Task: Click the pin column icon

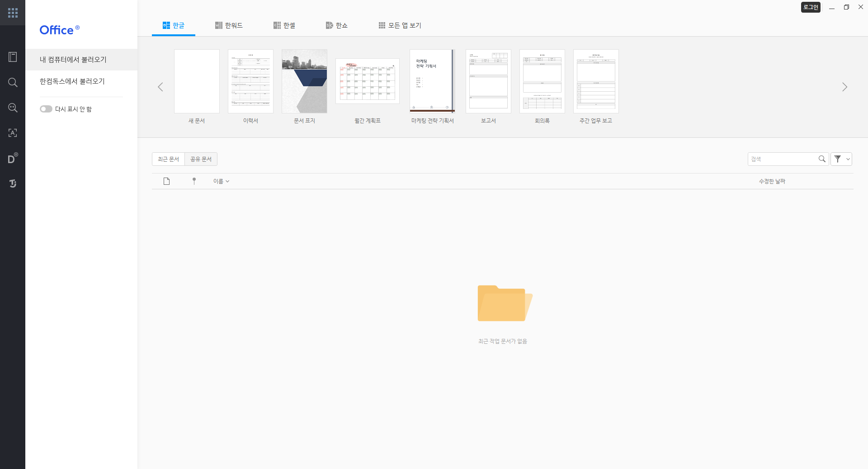Action: (x=194, y=181)
